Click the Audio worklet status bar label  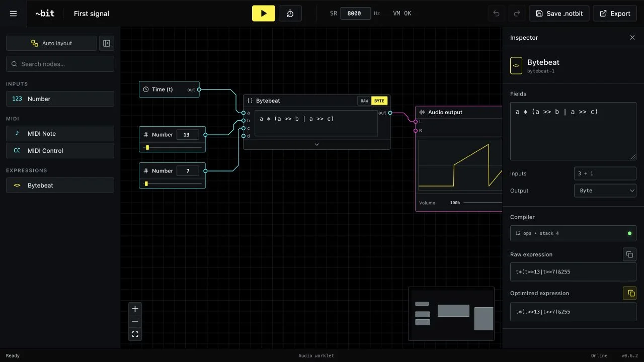coord(316,355)
